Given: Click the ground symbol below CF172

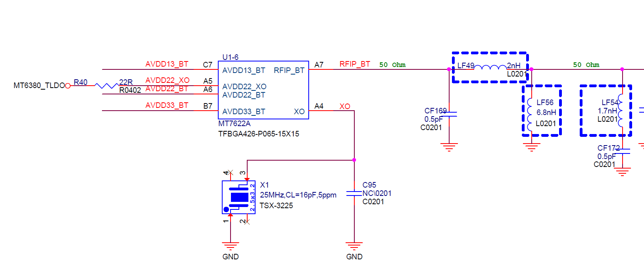Looking at the screenshot, I should coord(622,172).
